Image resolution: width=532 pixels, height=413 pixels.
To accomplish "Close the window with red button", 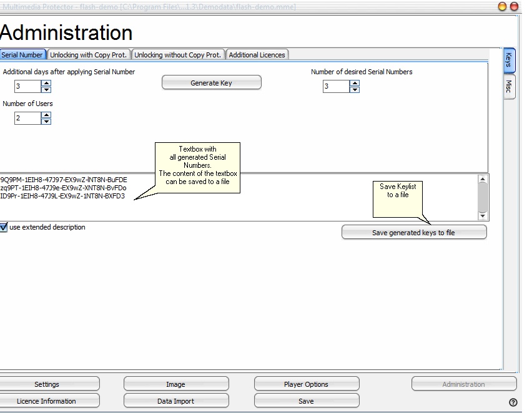I will (x=514, y=6).
